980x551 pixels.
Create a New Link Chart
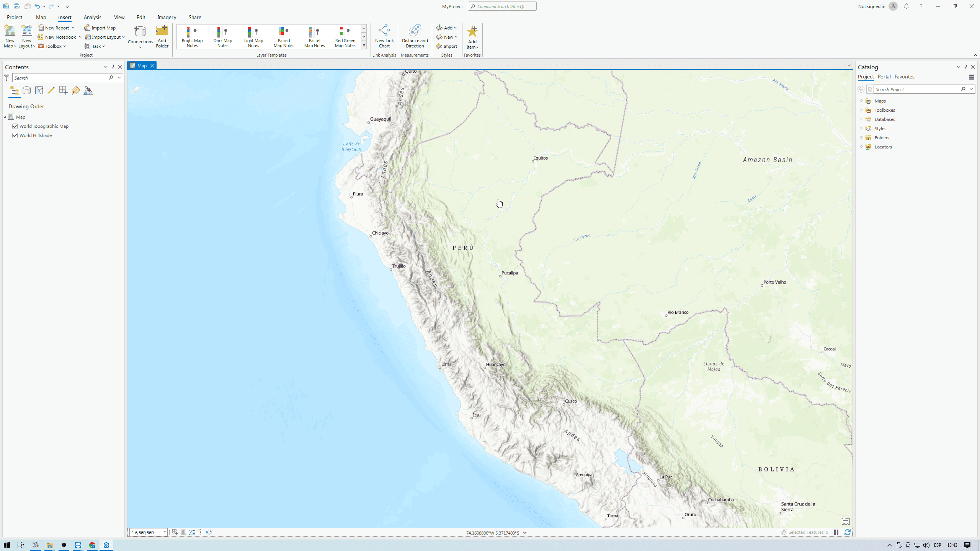pos(384,37)
